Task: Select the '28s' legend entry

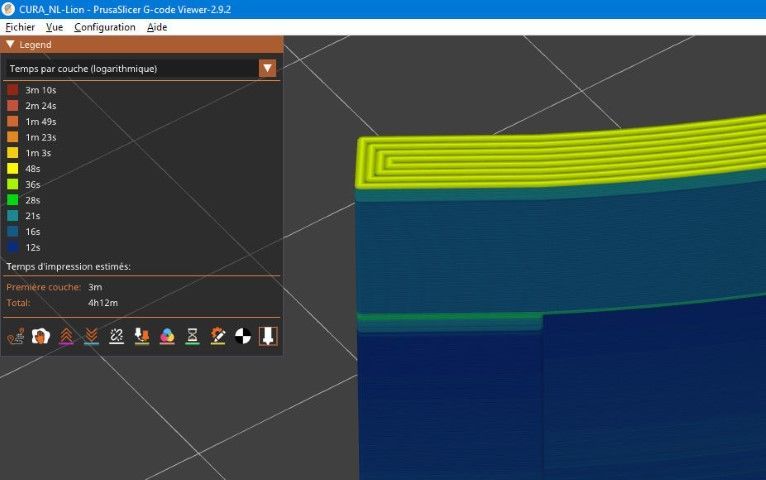Action: 24,200
